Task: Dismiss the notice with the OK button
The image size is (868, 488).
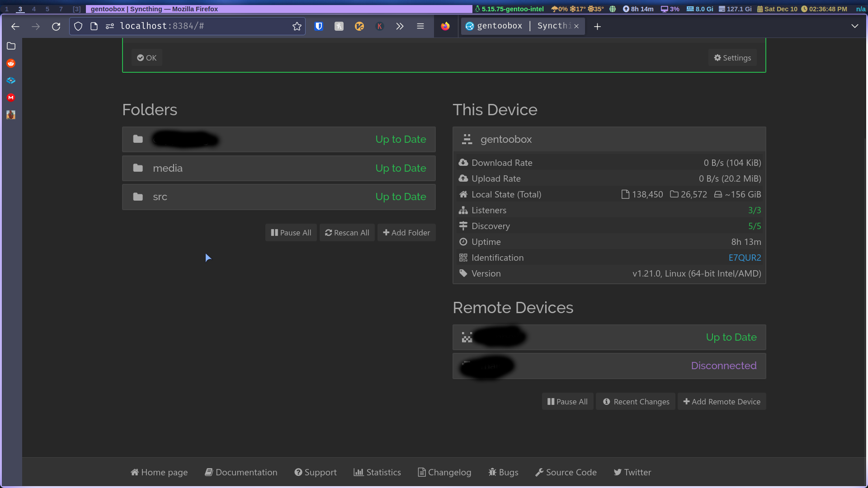Action: [147, 58]
